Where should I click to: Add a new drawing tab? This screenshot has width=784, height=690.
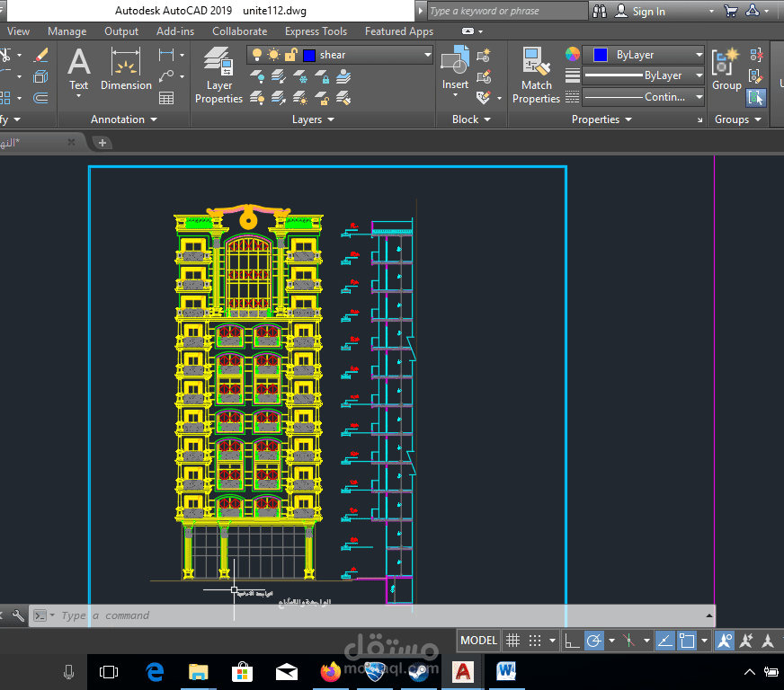[102, 143]
